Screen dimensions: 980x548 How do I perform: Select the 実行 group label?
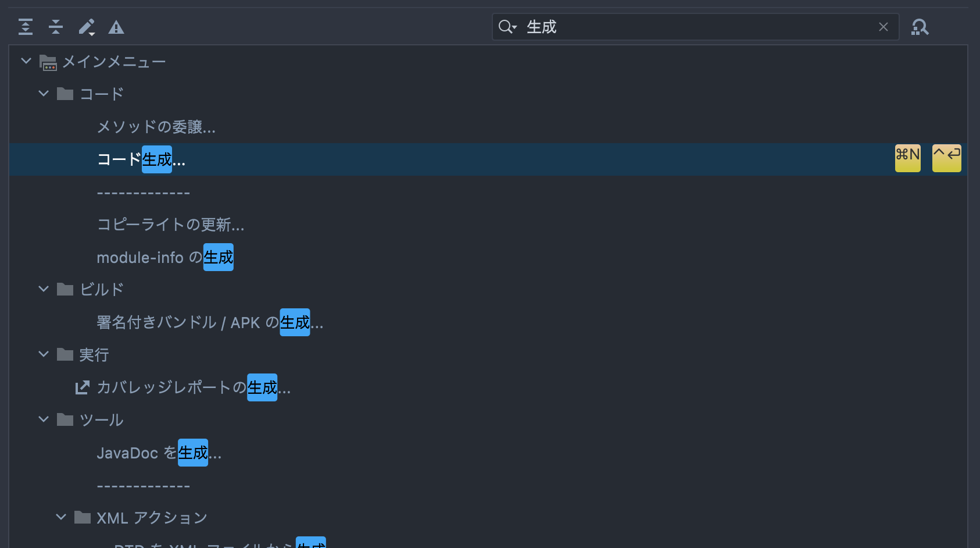coord(94,355)
